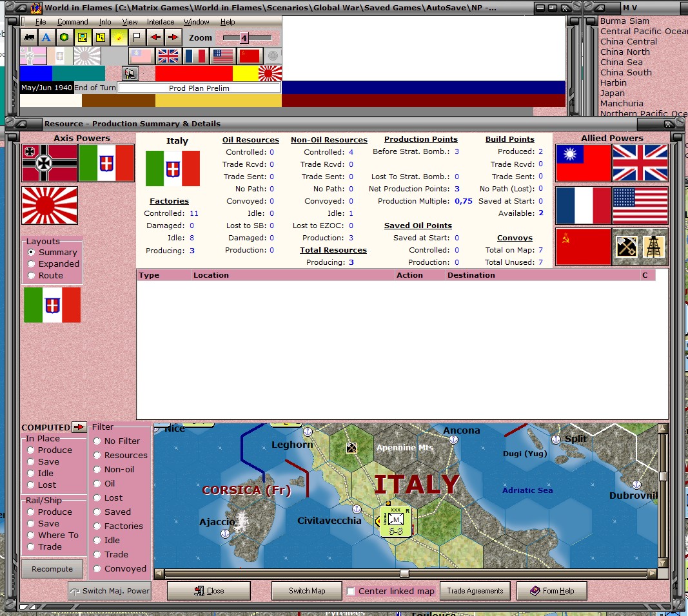
Task: Select the Non-oil filter radio button
Action: pyautogui.click(x=97, y=469)
